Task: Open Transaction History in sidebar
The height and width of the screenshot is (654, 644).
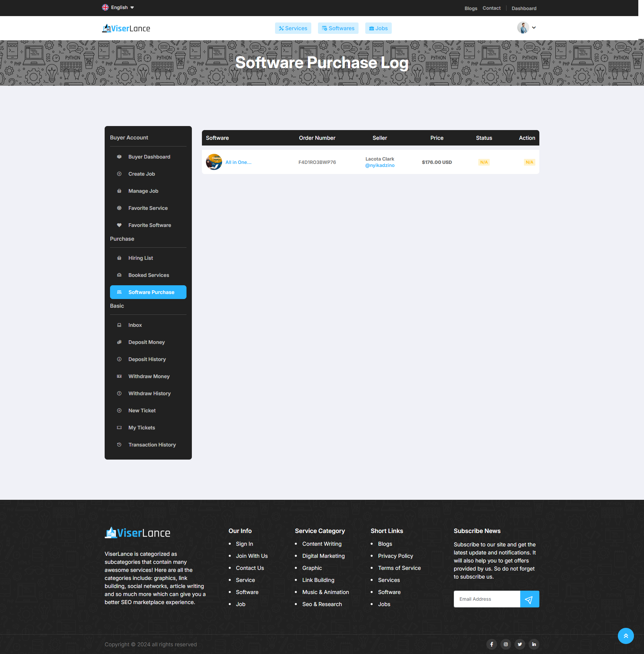Action: [152, 445]
